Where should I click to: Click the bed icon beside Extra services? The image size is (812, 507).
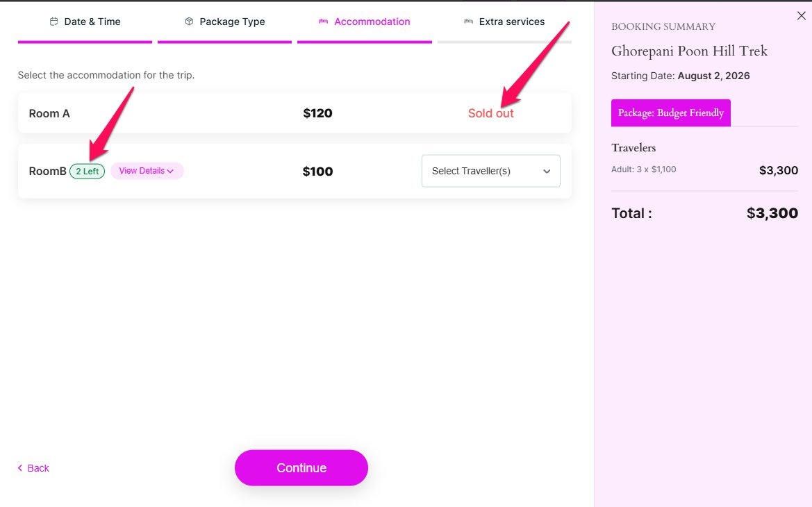468,22
